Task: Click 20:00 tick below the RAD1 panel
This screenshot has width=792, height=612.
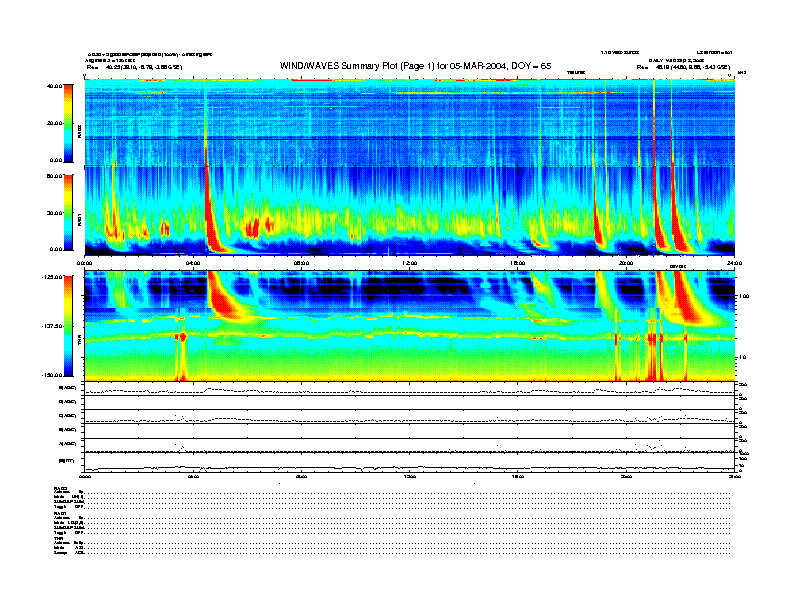Action: click(x=627, y=263)
